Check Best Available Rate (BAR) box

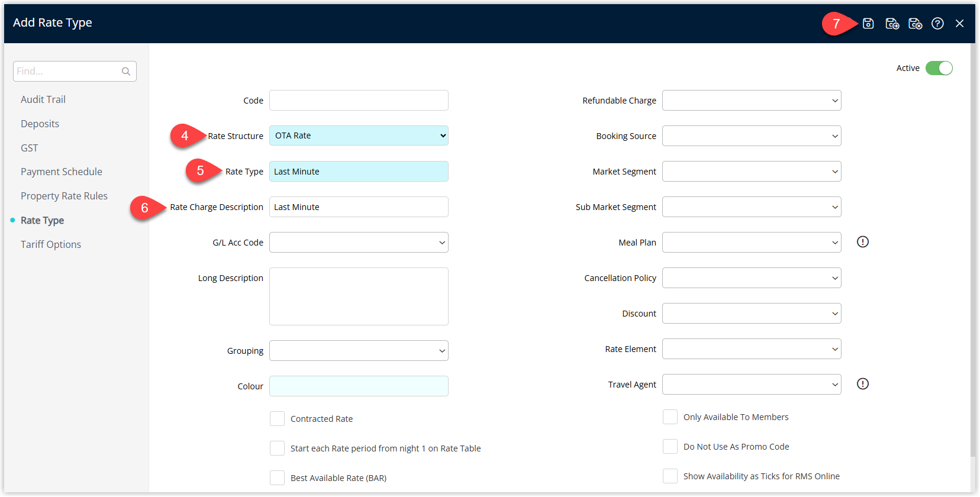tap(277, 477)
